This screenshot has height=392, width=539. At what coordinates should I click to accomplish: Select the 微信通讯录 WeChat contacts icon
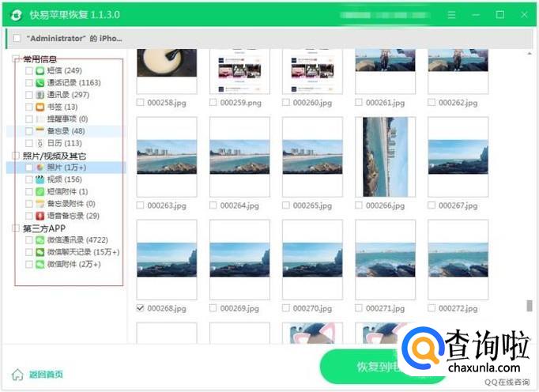click(x=40, y=240)
